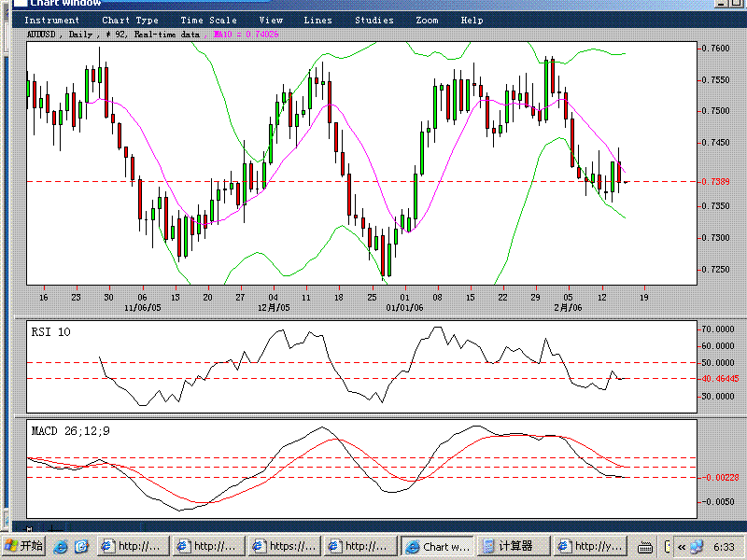Click the Windows Start button
The width and height of the screenshot is (747, 560).
click(x=23, y=546)
